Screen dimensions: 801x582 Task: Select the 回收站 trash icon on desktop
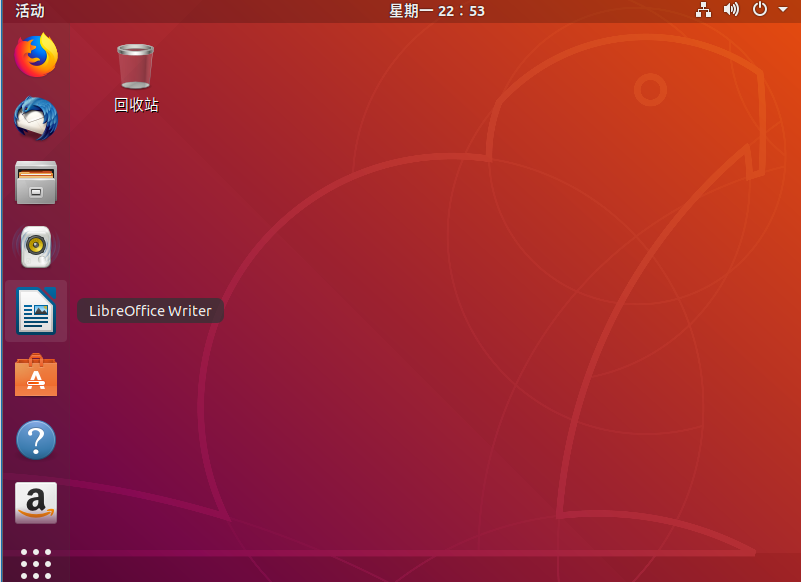pos(136,78)
